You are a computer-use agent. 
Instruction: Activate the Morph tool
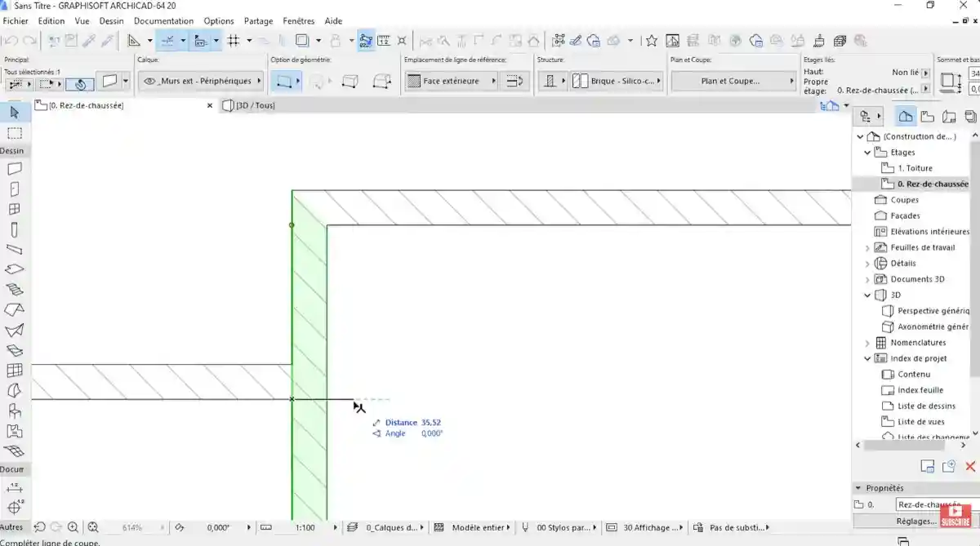click(15, 390)
